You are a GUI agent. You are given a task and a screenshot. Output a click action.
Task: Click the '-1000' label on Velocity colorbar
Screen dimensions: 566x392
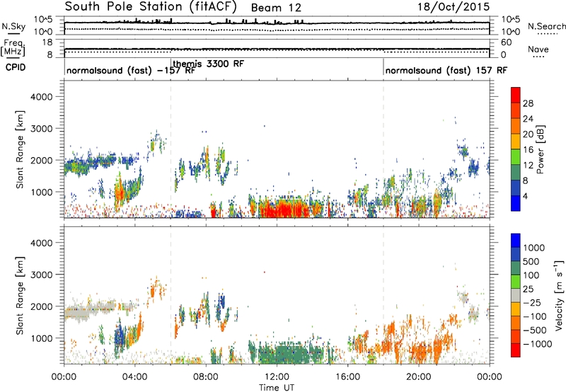pyautogui.click(x=537, y=344)
